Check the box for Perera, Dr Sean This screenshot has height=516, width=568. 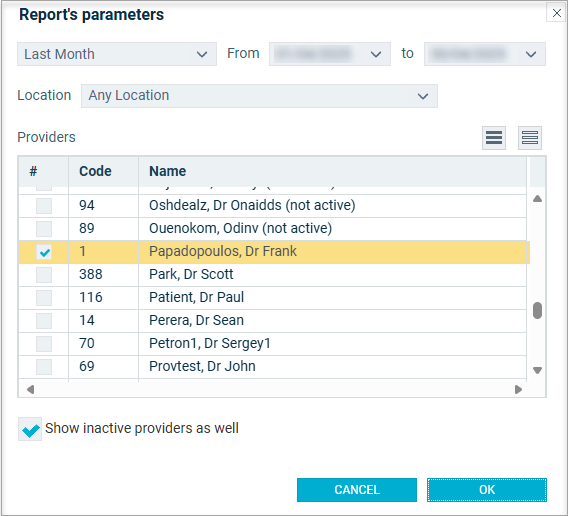click(x=44, y=321)
